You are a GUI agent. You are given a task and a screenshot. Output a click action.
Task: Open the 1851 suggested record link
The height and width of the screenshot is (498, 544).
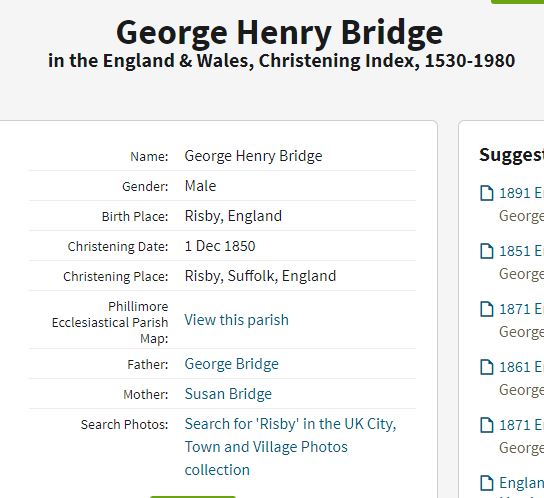click(521, 251)
